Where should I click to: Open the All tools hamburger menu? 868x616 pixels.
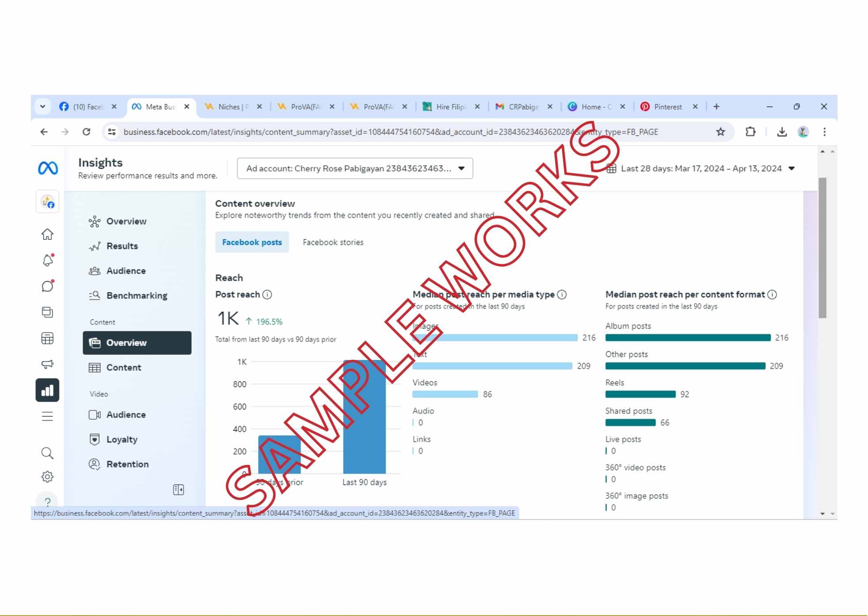47,416
